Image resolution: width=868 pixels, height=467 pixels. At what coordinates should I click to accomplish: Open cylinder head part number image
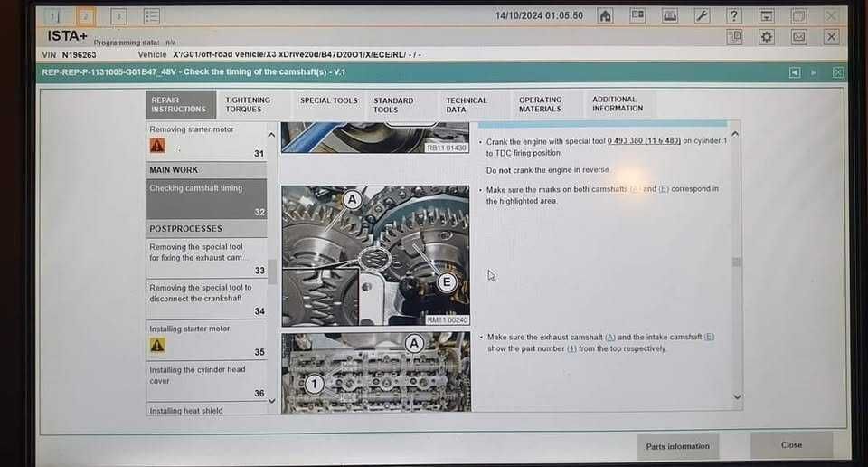(376, 372)
